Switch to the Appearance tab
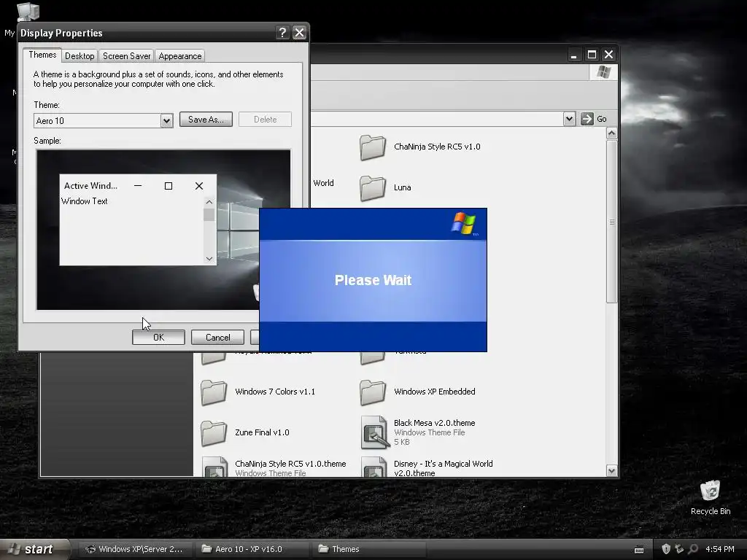Viewport: 747px width, 560px height. coord(180,56)
